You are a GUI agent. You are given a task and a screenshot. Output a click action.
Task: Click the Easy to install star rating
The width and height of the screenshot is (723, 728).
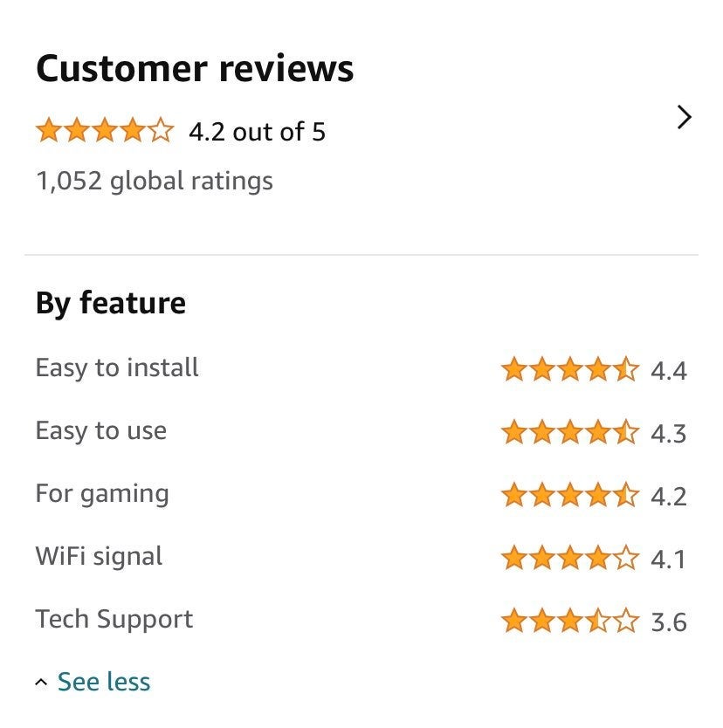570,369
